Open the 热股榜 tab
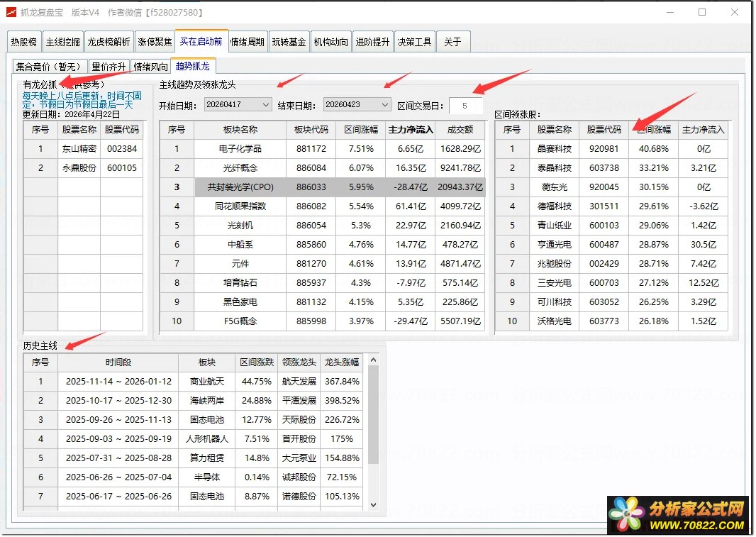This screenshot has width=756, height=537. pyautogui.click(x=24, y=43)
